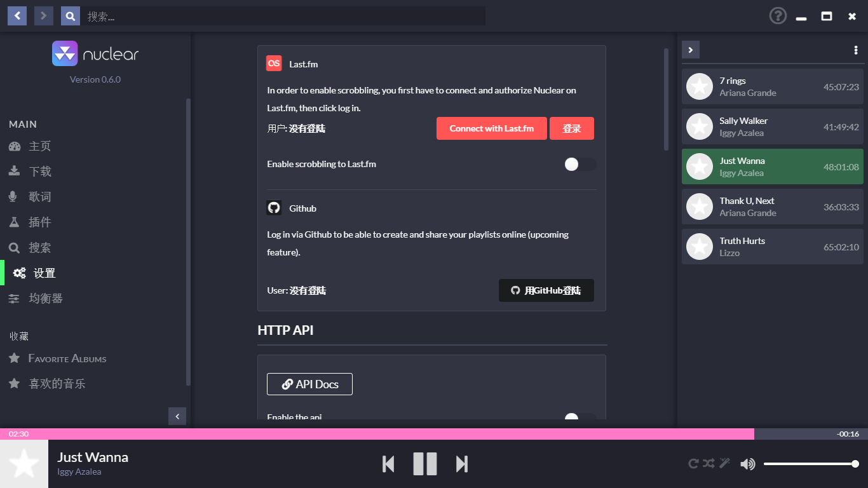Focus the 搜索... search input field
Image resolution: width=868 pixels, height=488 pixels.
click(x=283, y=16)
